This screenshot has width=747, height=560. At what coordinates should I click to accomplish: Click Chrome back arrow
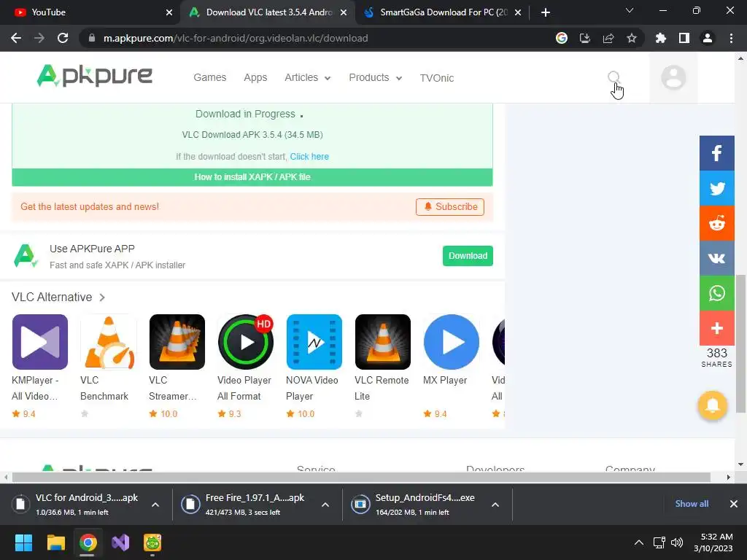tap(16, 38)
